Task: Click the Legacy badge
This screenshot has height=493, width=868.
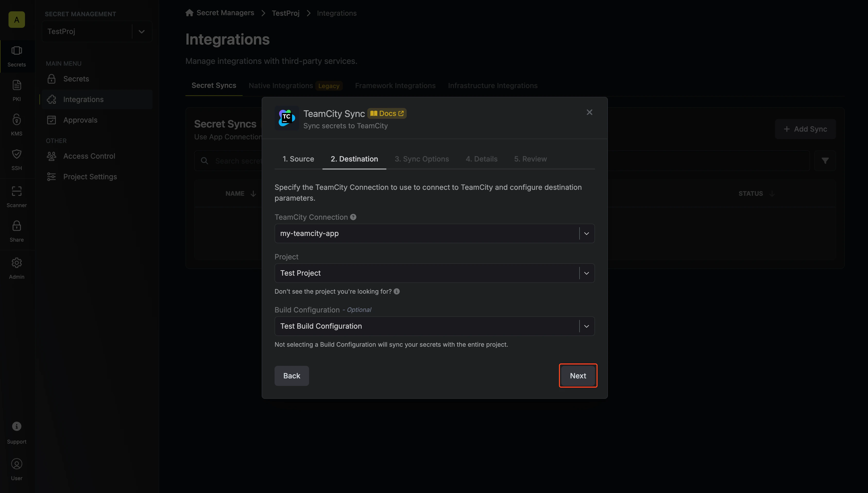Action: tap(329, 86)
